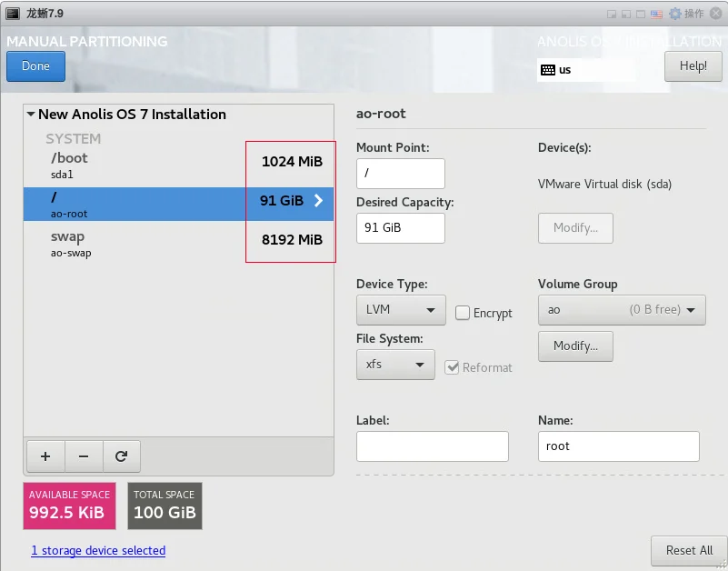Click the 1024 MiB size value
728x571 pixels.
[292, 161]
